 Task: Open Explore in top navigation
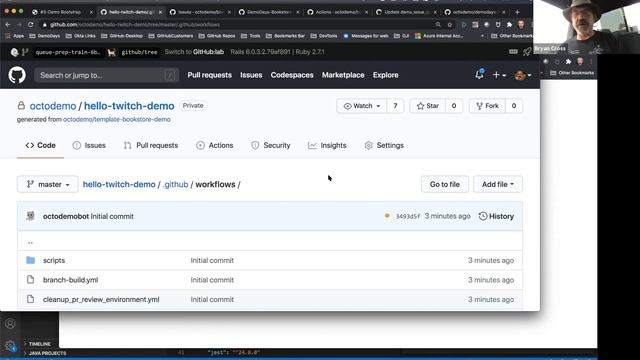click(385, 75)
